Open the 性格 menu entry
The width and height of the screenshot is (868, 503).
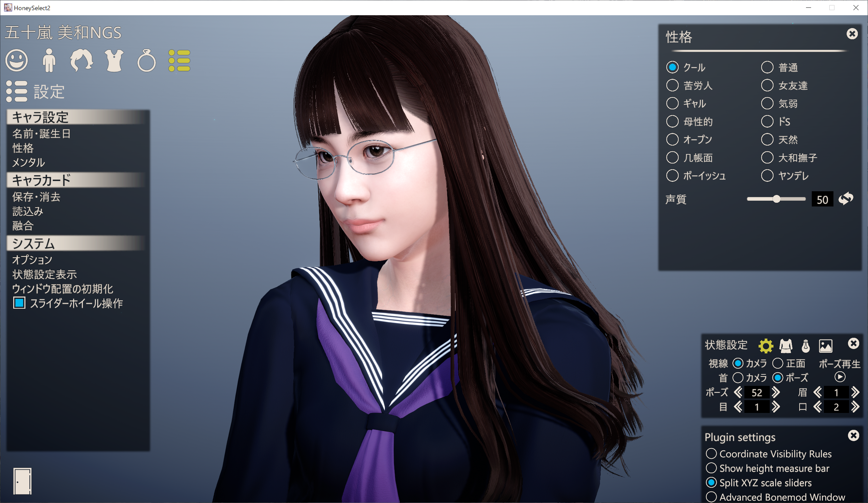[x=23, y=148]
